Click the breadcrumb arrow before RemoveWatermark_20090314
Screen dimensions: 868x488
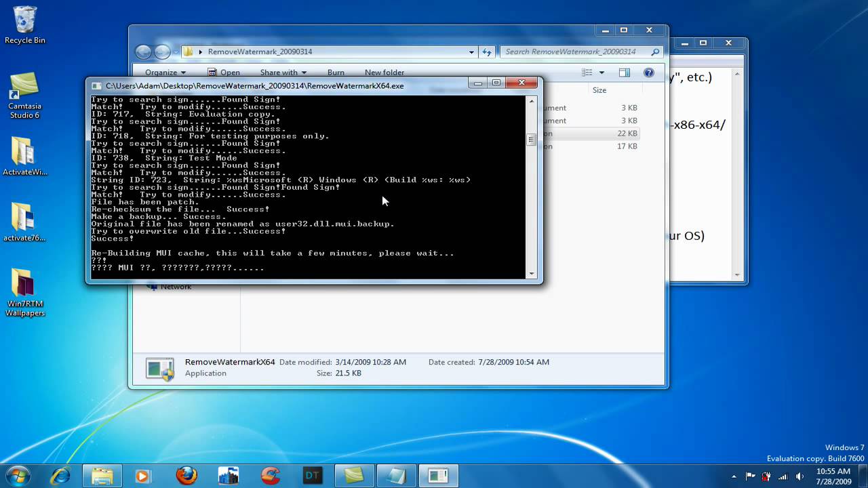point(201,52)
